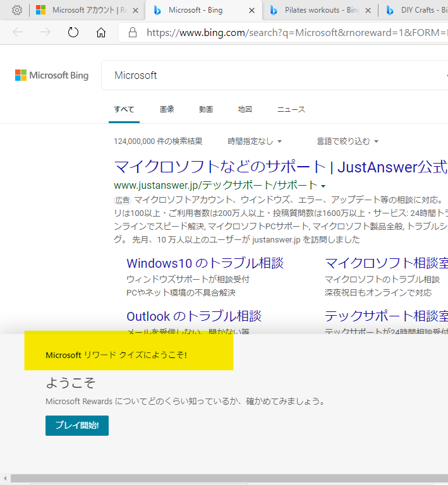448x485 pixels.
Task: Open the JustAnswer ad headline link
Action: (281, 167)
